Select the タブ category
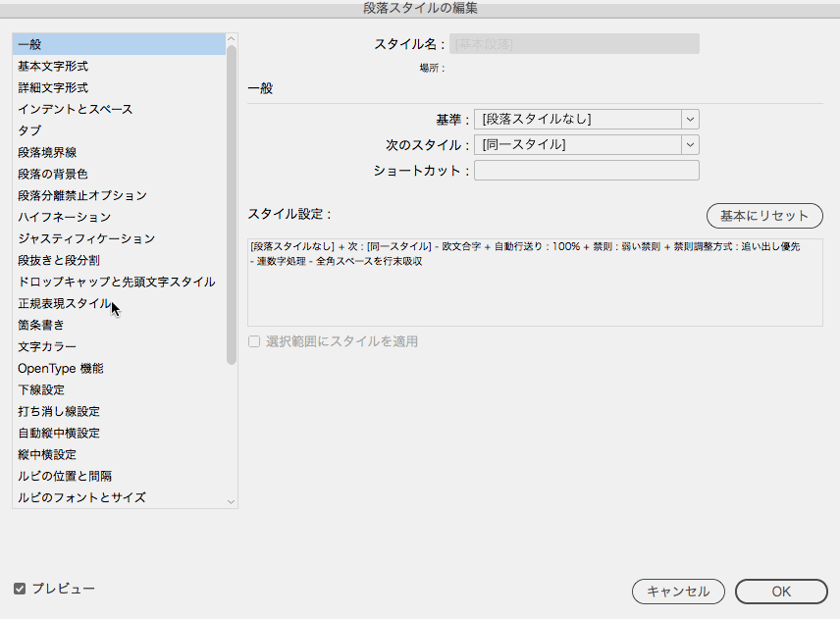This screenshot has width=840, height=619. [x=119, y=130]
